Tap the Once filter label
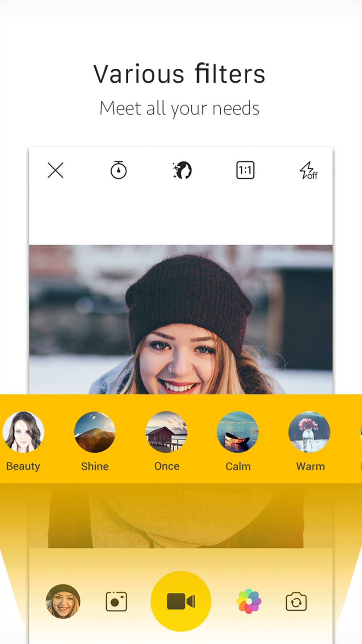This screenshot has height=644, width=362. [167, 466]
